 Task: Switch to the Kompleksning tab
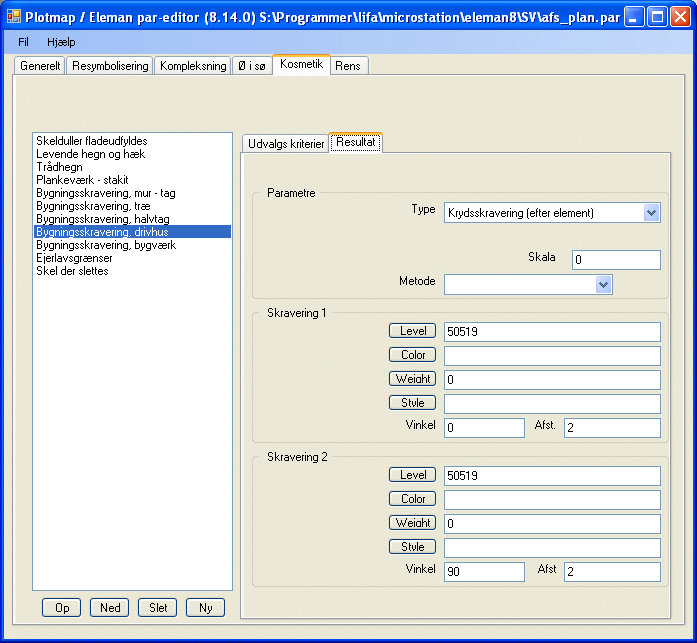coord(193,66)
